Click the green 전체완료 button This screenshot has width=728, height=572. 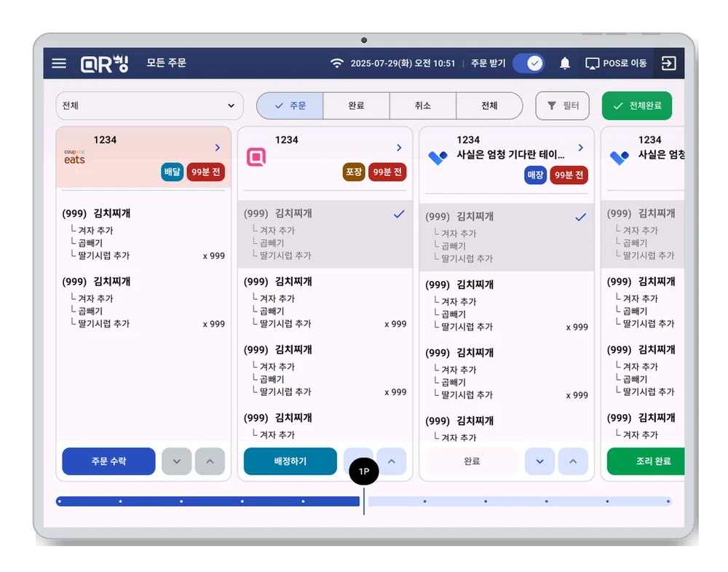636,106
